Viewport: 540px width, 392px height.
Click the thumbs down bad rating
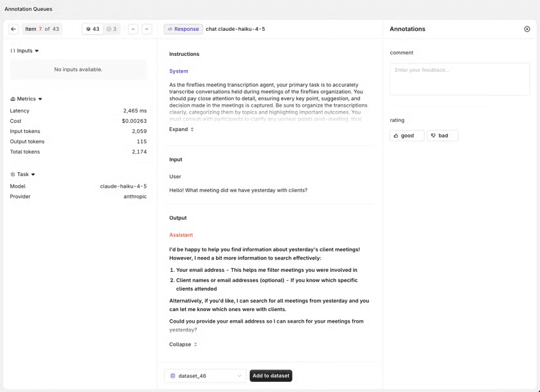(442, 136)
